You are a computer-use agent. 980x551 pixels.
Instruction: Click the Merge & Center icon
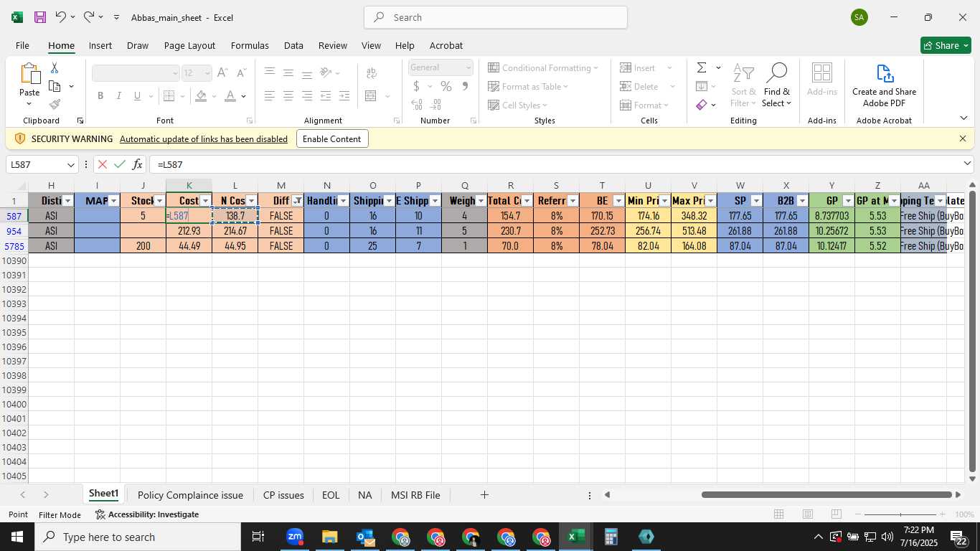(371, 95)
